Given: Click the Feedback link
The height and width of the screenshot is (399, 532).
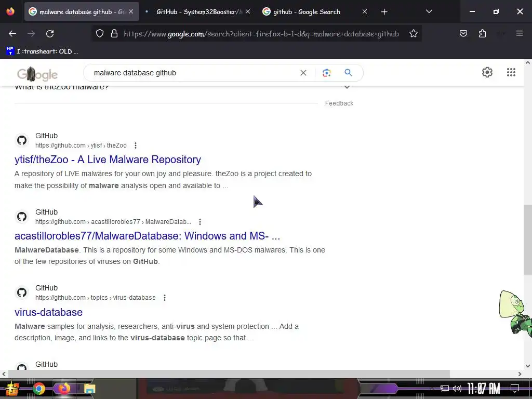Looking at the screenshot, I should 339,103.
